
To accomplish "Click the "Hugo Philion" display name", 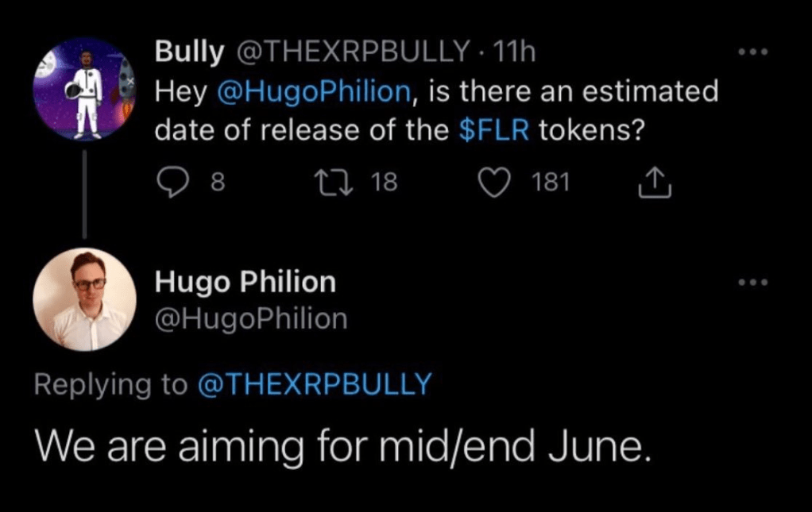I will [245, 282].
